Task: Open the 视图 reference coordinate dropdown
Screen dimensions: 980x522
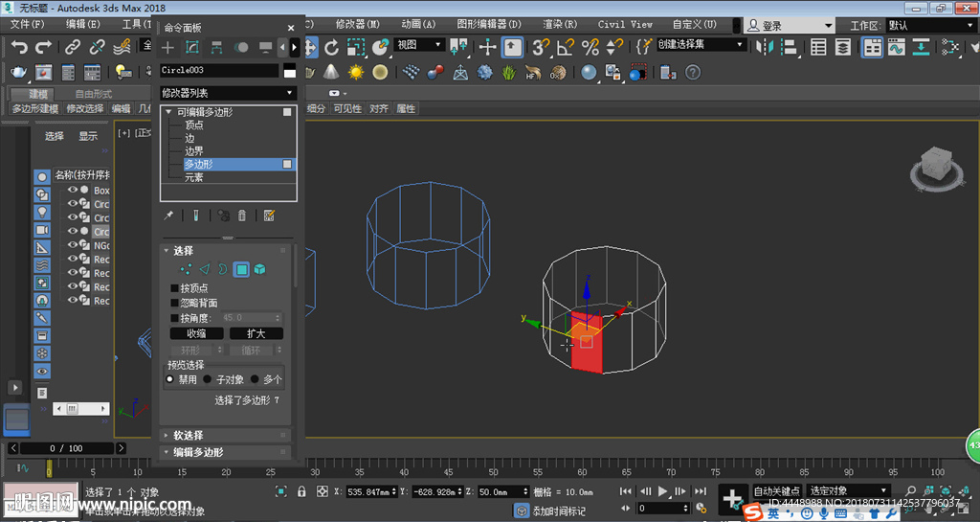Action: click(x=419, y=45)
